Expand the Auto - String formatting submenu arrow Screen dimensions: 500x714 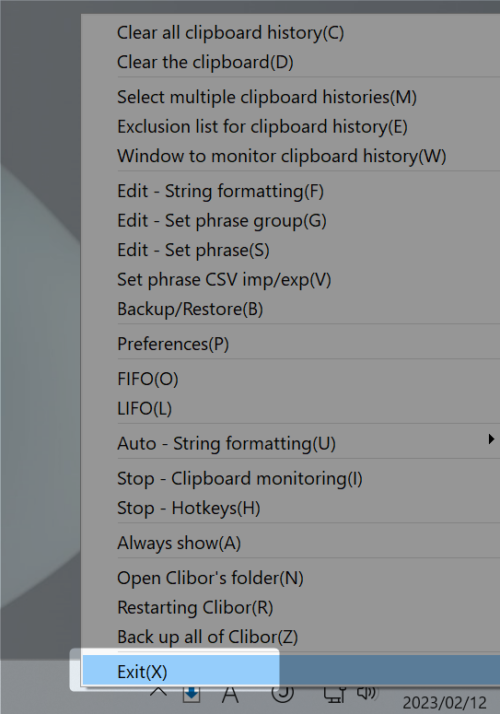click(x=491, y=439)
